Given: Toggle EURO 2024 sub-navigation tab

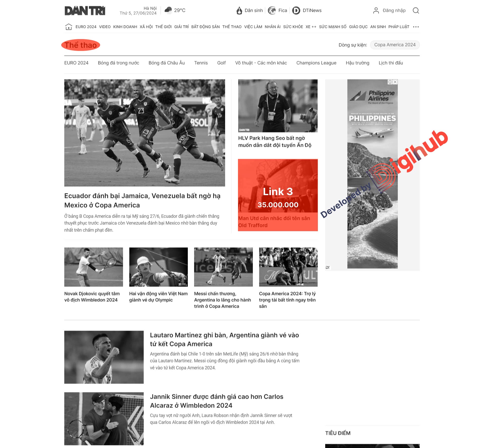Looking at the screenshot, I should 76,63.
